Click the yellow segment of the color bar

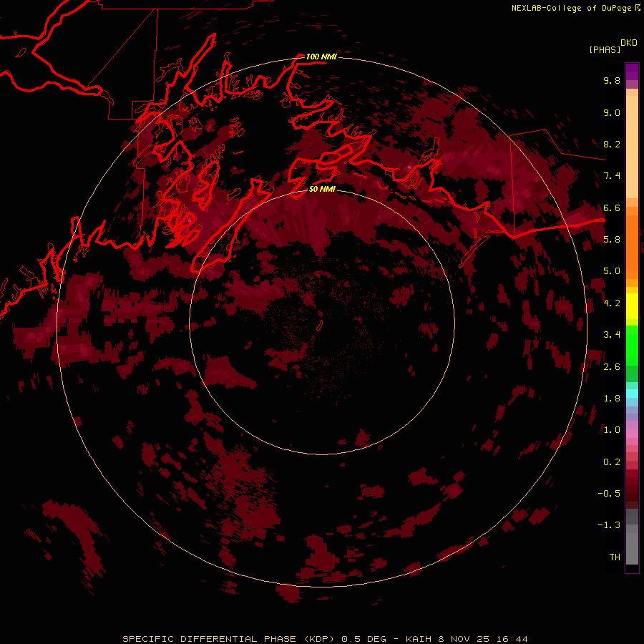632,306
